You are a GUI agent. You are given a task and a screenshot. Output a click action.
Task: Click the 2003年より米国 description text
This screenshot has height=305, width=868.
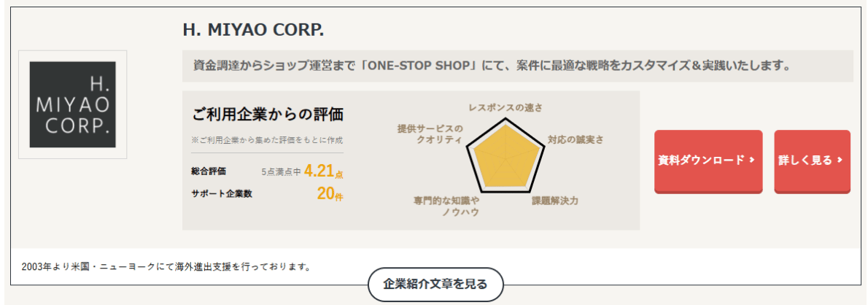click(x=166, y=267)
